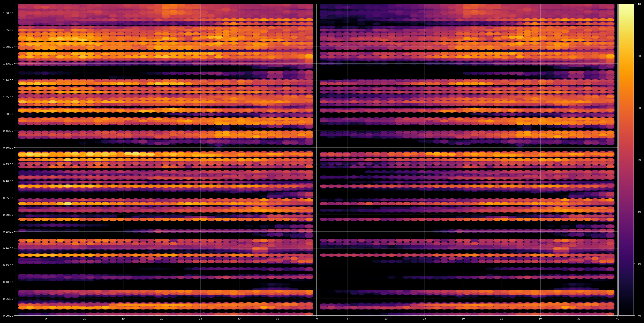644x323 pixels.
Task: Click the 0:20:00 time axis label
Action: (8, 248)
